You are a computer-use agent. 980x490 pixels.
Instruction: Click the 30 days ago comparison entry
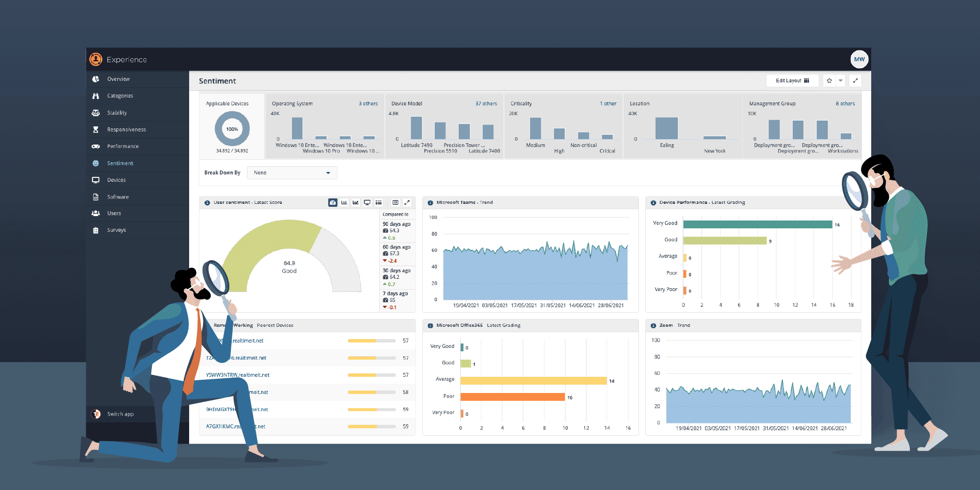pos(397,277)
